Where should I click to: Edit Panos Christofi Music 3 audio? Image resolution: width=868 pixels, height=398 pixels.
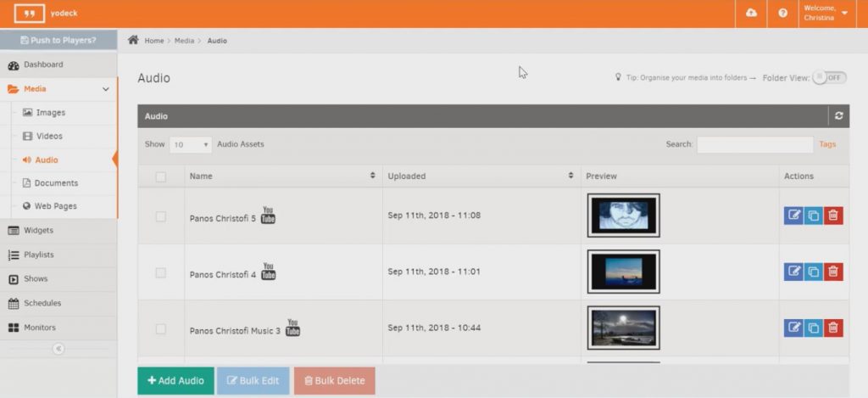tap(793, 328)
